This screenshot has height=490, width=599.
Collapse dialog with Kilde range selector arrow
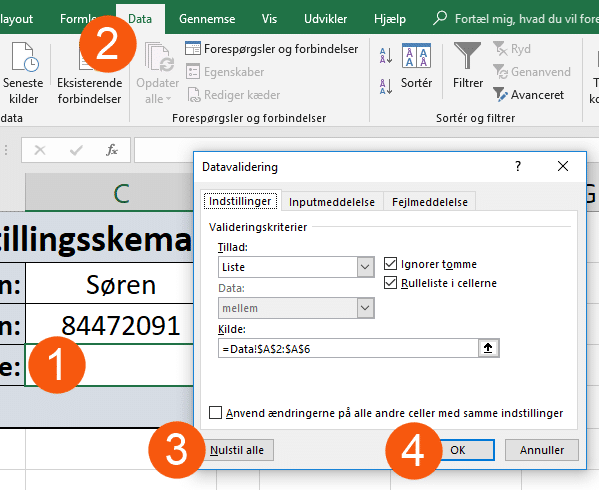click(488, 348)
